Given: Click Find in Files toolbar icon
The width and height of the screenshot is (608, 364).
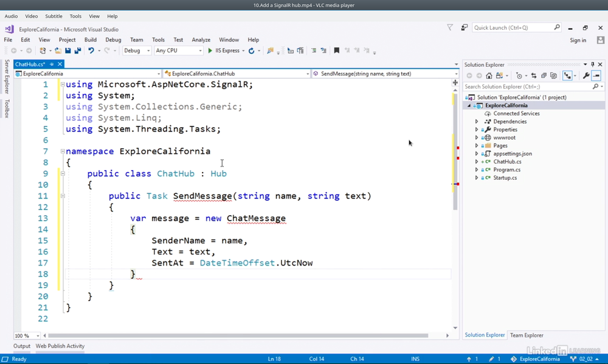Looking at the screenshot, I should click(271, 51).
